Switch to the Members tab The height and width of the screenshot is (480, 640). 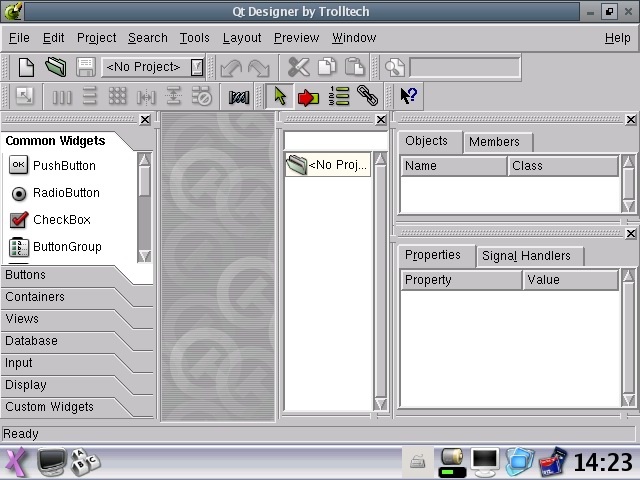tap(494, 142)
